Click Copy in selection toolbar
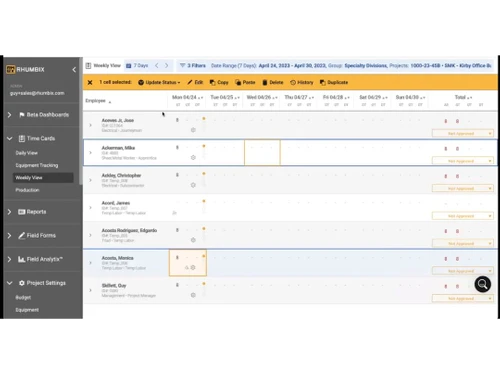 tap(219, 82)
